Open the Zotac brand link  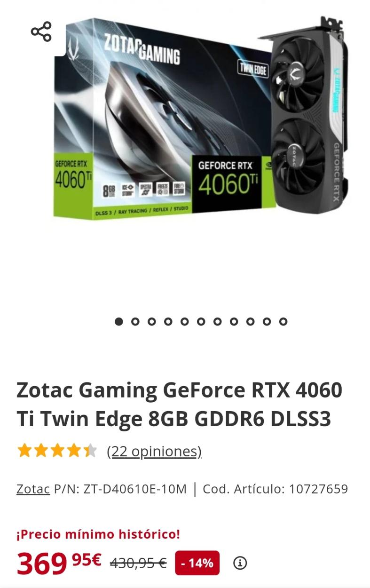[33, 489]
